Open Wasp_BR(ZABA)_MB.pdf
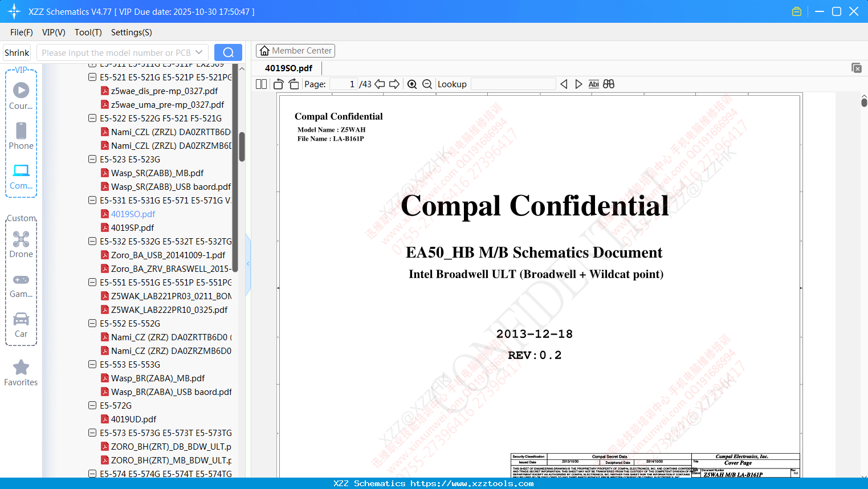The image size is (868, 489). 158,378
